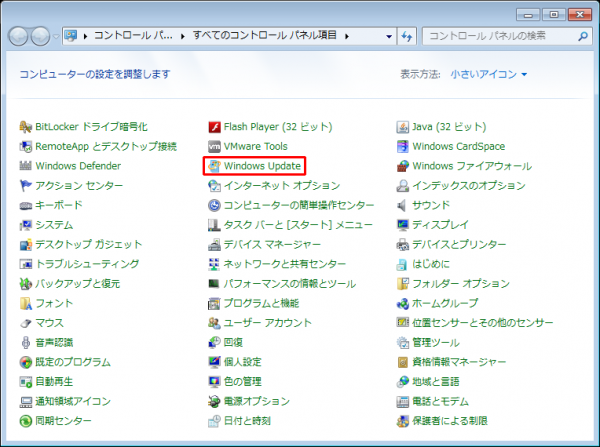Open the 日付と時刻 link
Image resolution: width=600 pixels, height=447 pixels.
[x=247, y=421]
